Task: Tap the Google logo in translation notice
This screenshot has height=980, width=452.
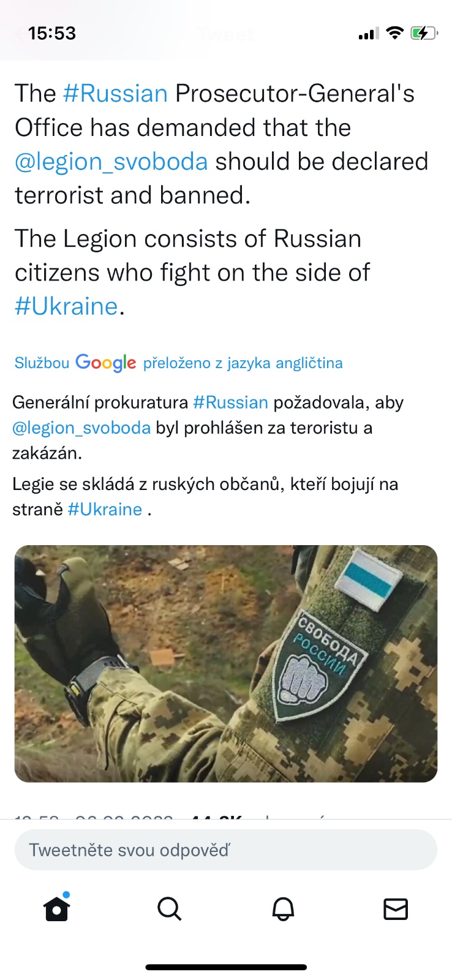Action: (105, 363)
